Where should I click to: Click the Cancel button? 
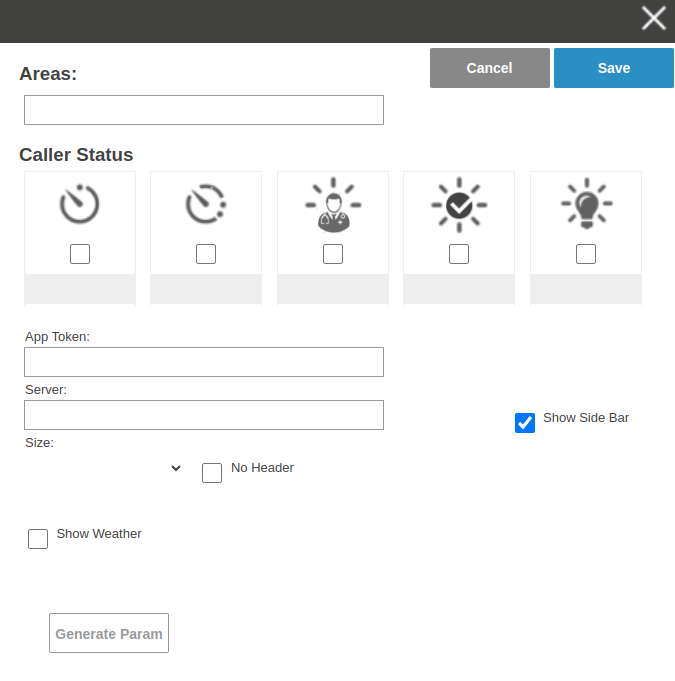[x=490, y=68]
